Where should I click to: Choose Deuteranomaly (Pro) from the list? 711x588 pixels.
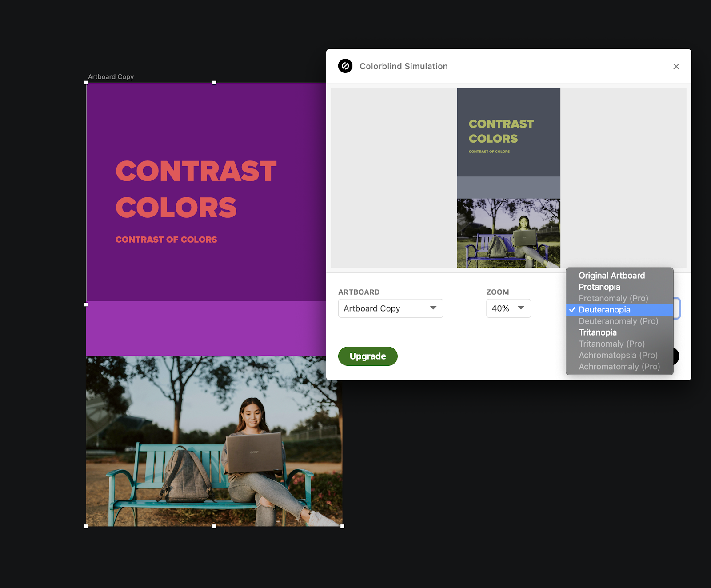[x=618, y=321]
